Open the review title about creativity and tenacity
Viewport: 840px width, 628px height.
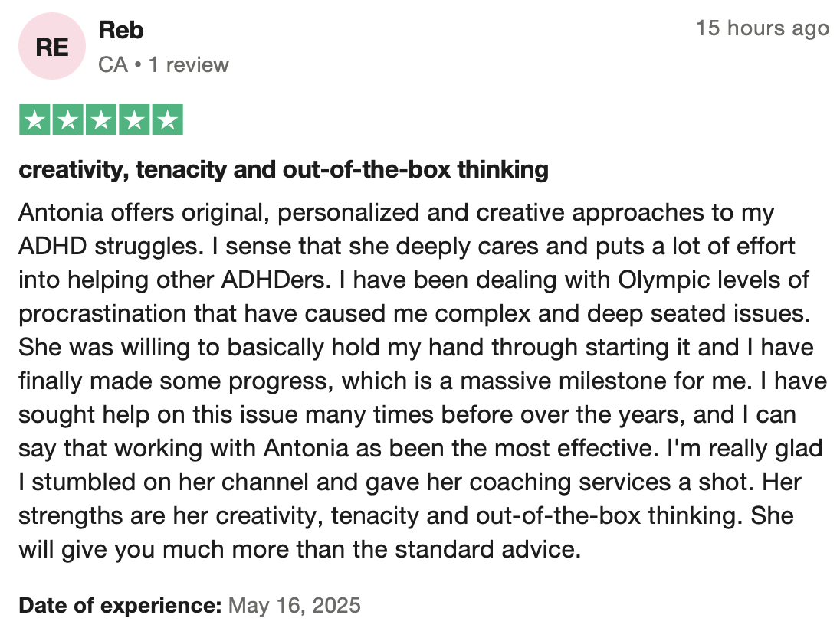283,169
